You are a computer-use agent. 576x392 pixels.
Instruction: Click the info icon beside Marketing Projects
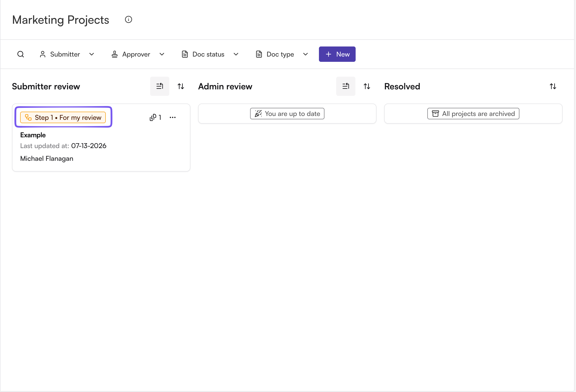(x=128, y=20)
